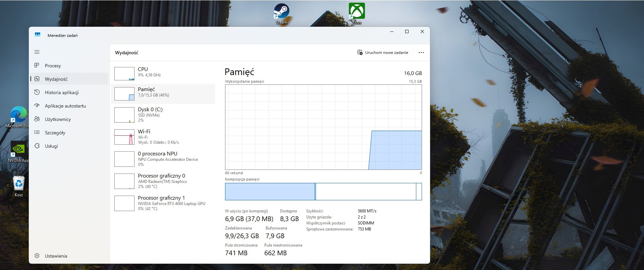The image size is (644, 270).
Task: Select the CPU performance thumbnail
Action: tap(124, 74)
